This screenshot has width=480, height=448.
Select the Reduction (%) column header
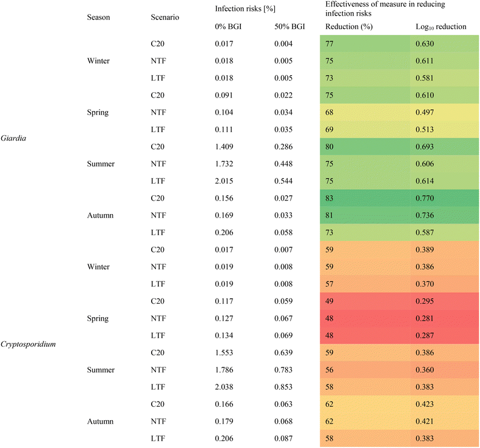point(349,27)
